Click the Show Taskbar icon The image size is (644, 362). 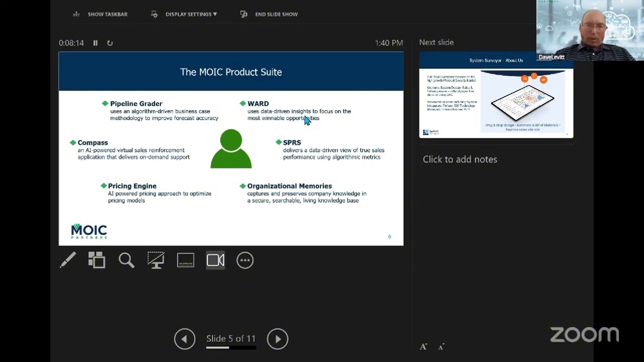pyautogui.click(x=76, y=14)
